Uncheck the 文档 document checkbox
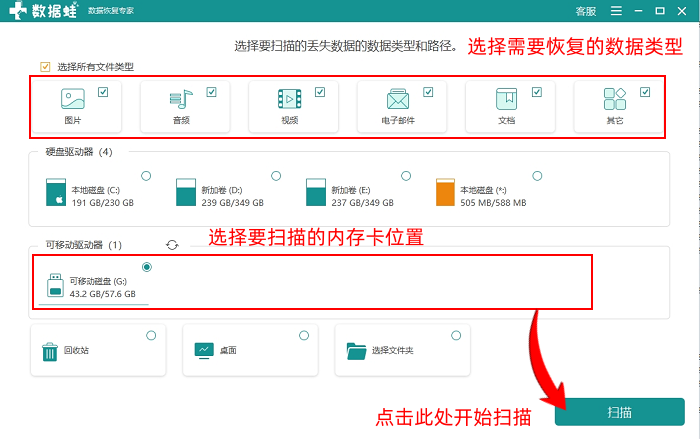The height and width of the screenshot is (439, 700). [x=537, y=92]
